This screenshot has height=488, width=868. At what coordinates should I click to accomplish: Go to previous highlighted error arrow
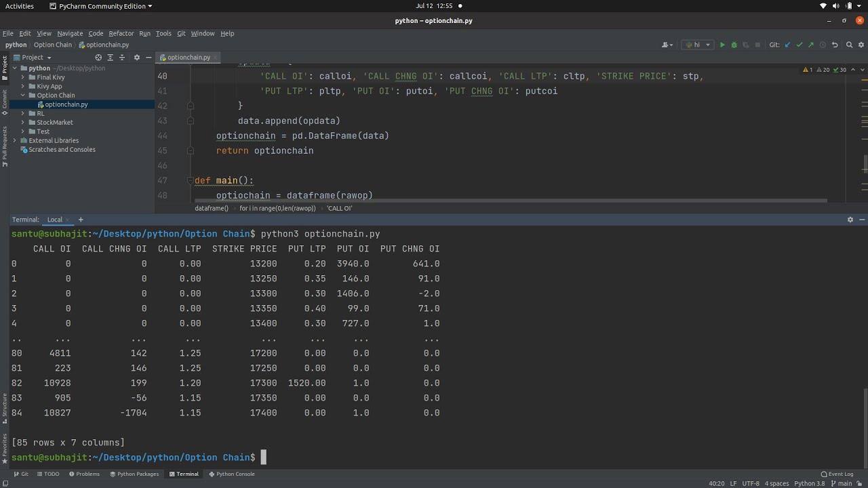(852, 69)
